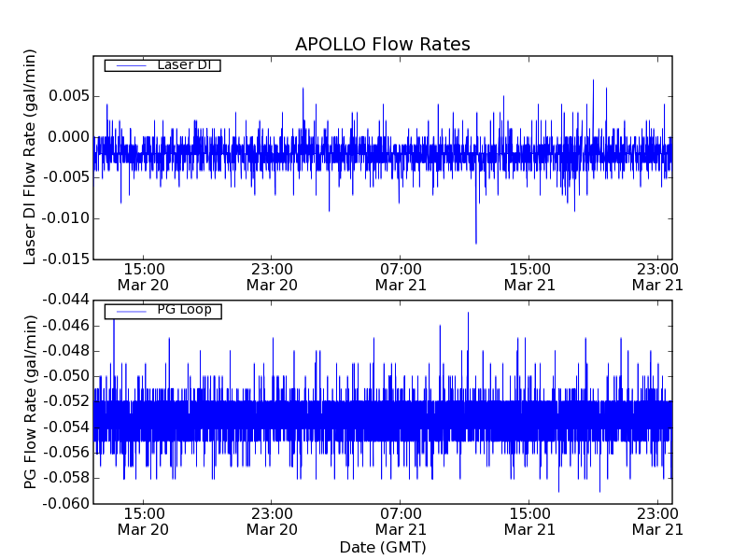Click the 07:00 Mar 21 tick under top plot

tap(401, 276)
